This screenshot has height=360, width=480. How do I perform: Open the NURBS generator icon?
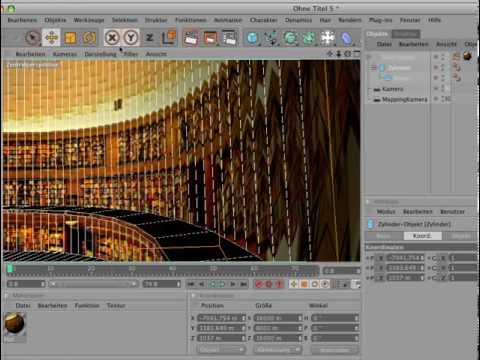[290, 38]
